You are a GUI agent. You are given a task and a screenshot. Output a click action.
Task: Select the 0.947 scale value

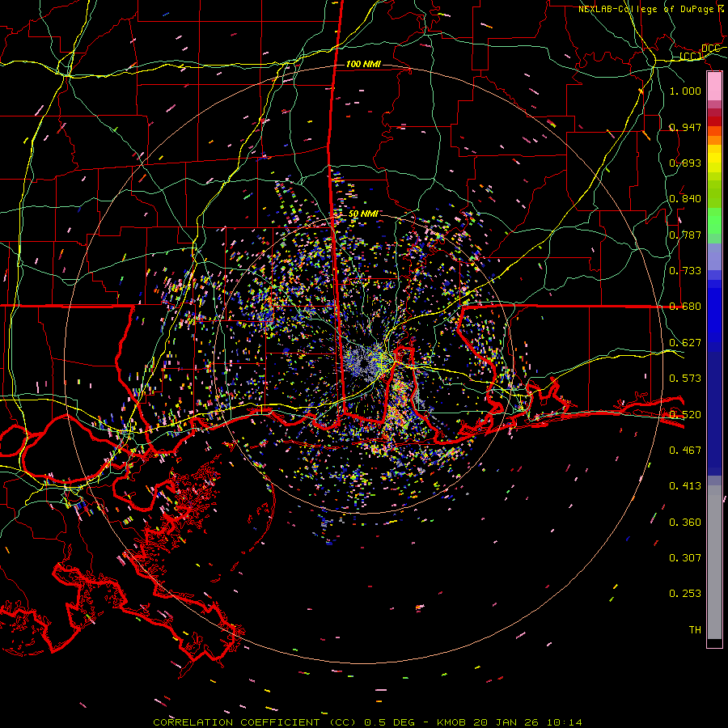[x=685, y=127]
